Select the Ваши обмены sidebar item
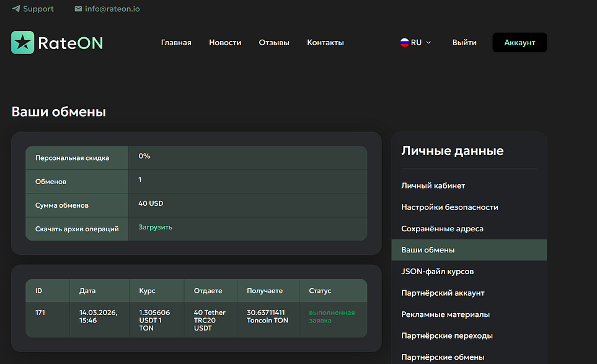597x364 pixels. [x=428, y=250]
